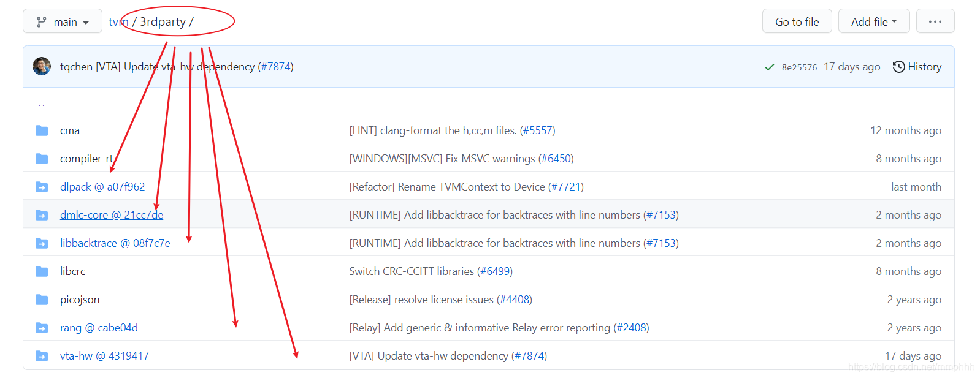The image size is (980, 378).
Task: Open the commit History link
Action: pyautogui.click(x=917, y=67)
